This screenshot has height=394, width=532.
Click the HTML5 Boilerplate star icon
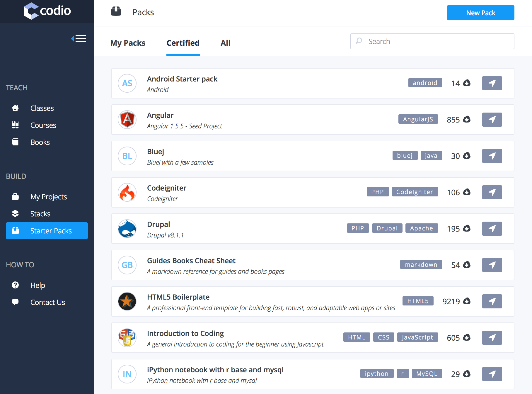(127, 301)
